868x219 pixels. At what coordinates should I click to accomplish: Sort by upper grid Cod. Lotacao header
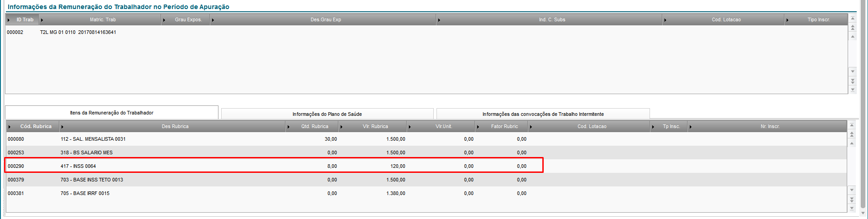pyautogui.click(x=724, y=19)
